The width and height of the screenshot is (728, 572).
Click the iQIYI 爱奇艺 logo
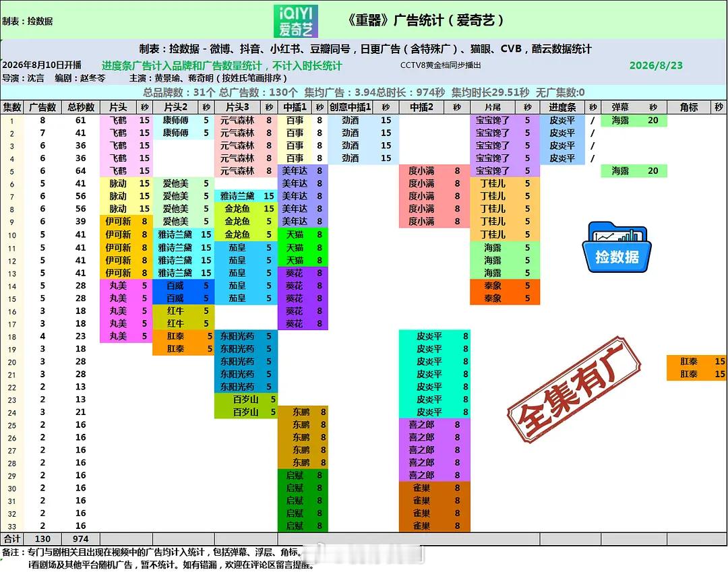(296, 21)
